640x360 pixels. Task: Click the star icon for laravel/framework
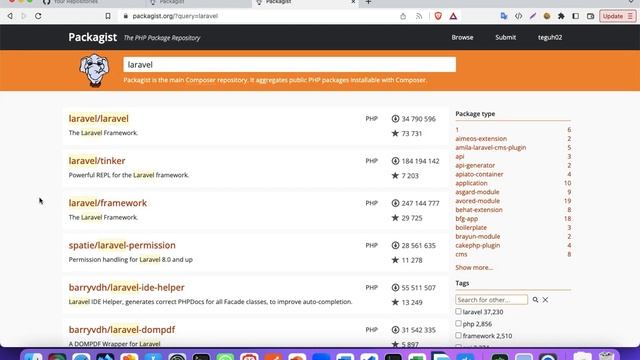(x=395, y=218)
